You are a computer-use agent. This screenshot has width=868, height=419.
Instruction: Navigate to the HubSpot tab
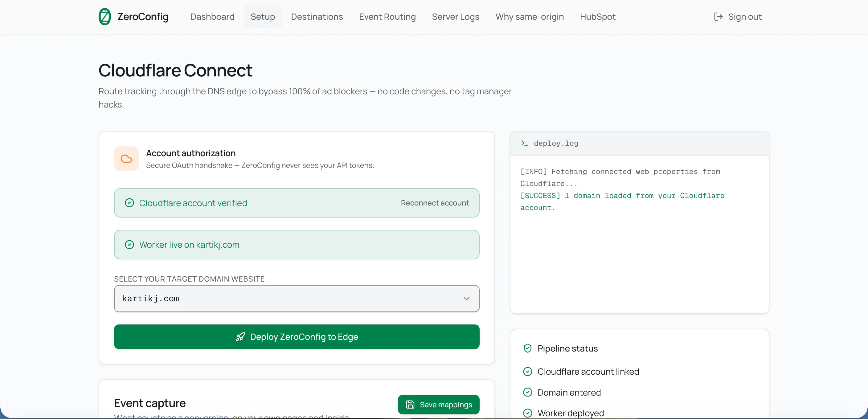(x=597, y=17)
